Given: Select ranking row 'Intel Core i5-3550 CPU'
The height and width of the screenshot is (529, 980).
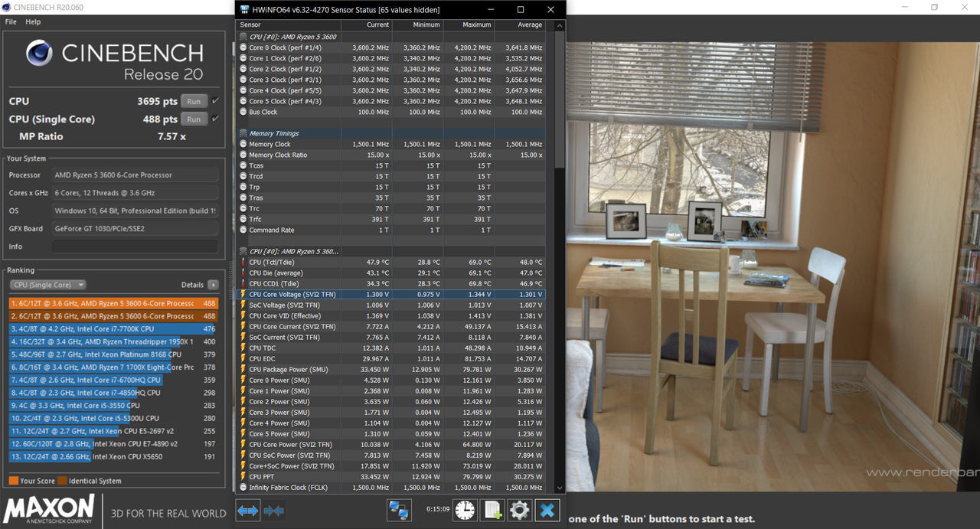Looking at the screenshot, I should 113,405.
